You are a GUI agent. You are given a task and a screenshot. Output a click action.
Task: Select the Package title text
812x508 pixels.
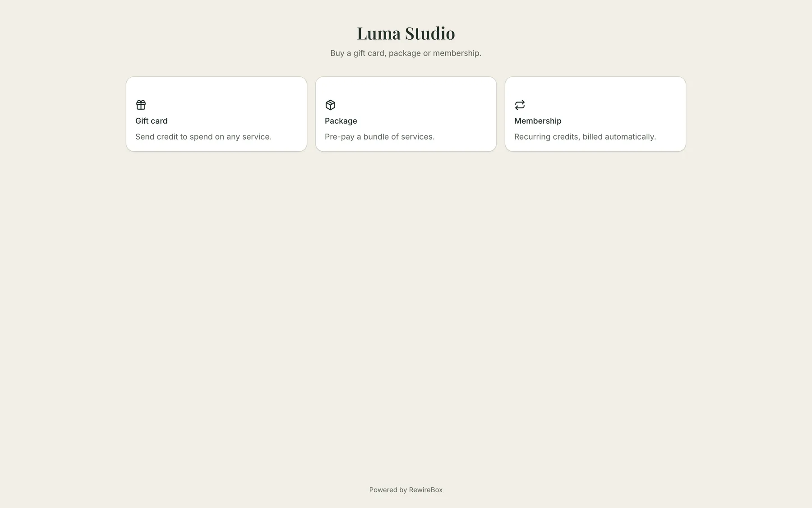pyautogui.click(x=341, y=121)
